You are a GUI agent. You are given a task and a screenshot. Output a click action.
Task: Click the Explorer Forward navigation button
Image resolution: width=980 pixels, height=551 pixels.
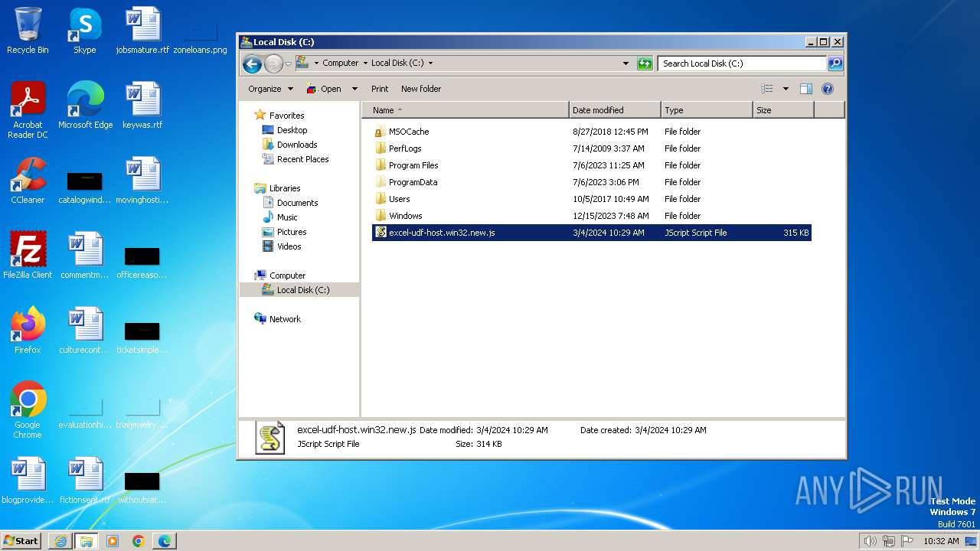(x=273, y=64)
